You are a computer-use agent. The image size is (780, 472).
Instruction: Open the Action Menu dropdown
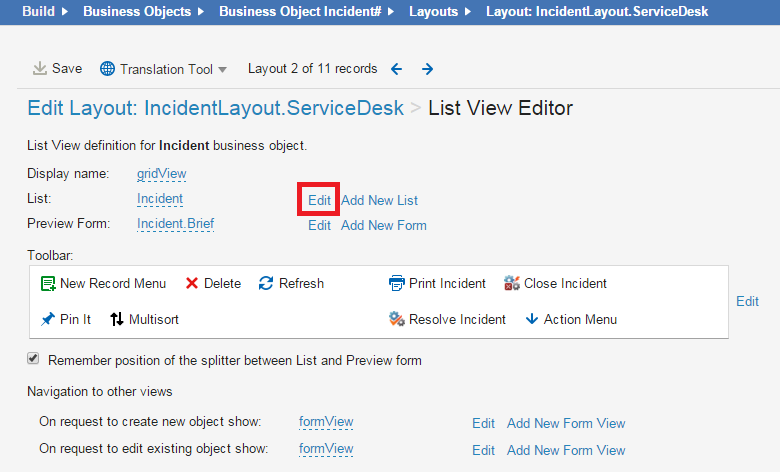coord(571,320)
